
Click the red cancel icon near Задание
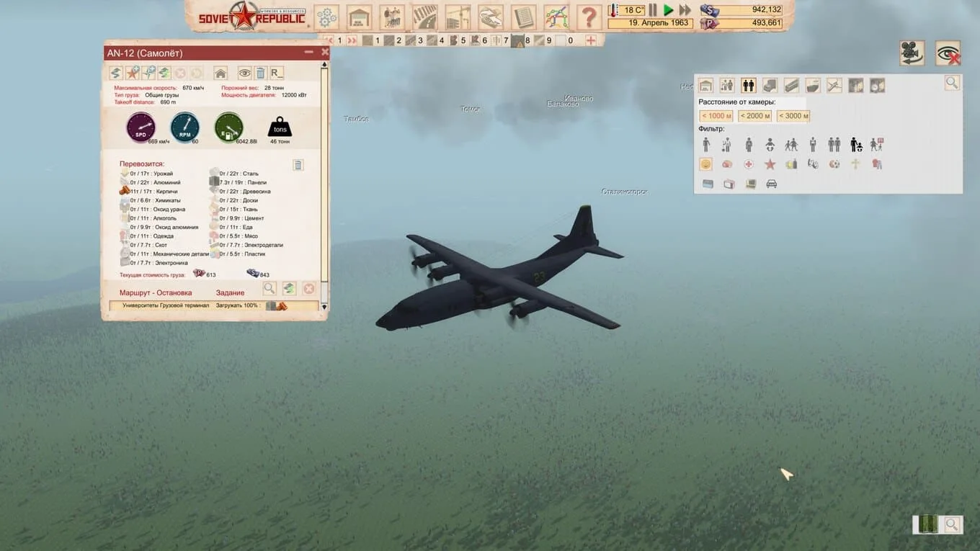308,289
